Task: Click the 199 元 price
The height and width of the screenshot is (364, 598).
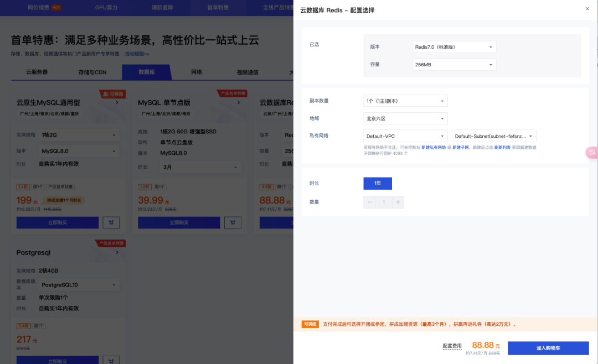Action: pyautogui.click(x=27, y=200)
